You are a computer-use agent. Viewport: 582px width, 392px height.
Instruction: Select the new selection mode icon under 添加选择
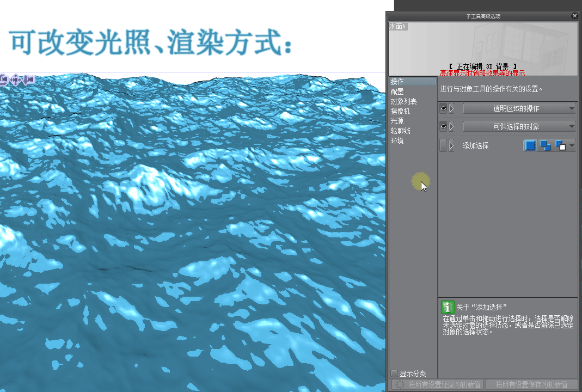coord(530,145)
